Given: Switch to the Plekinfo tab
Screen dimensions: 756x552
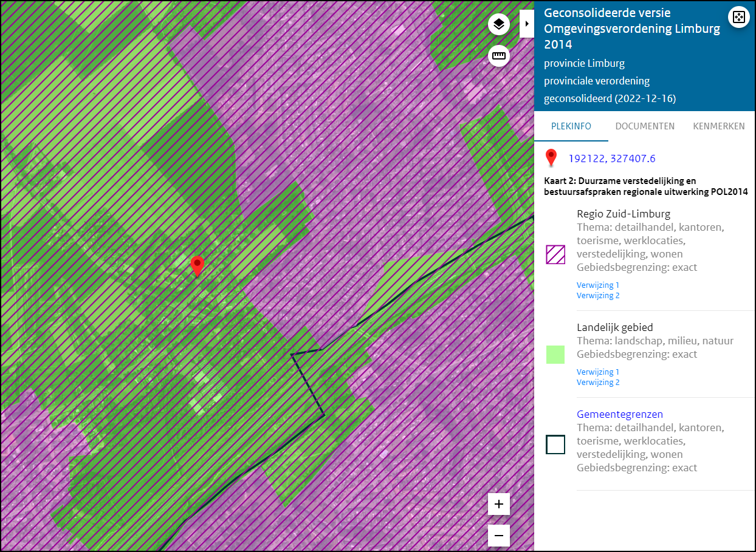Looking at the screenshot, I should (x=571, y=126).
